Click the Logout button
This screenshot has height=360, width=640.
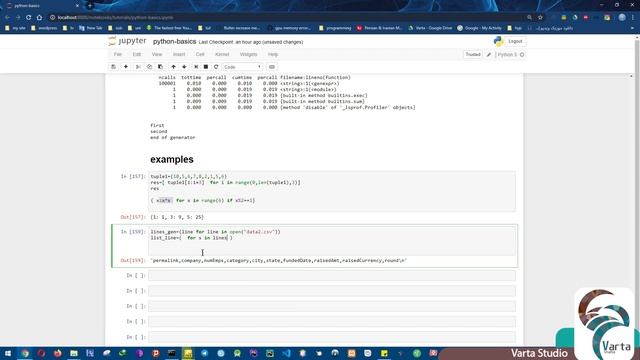click(515, 41)
